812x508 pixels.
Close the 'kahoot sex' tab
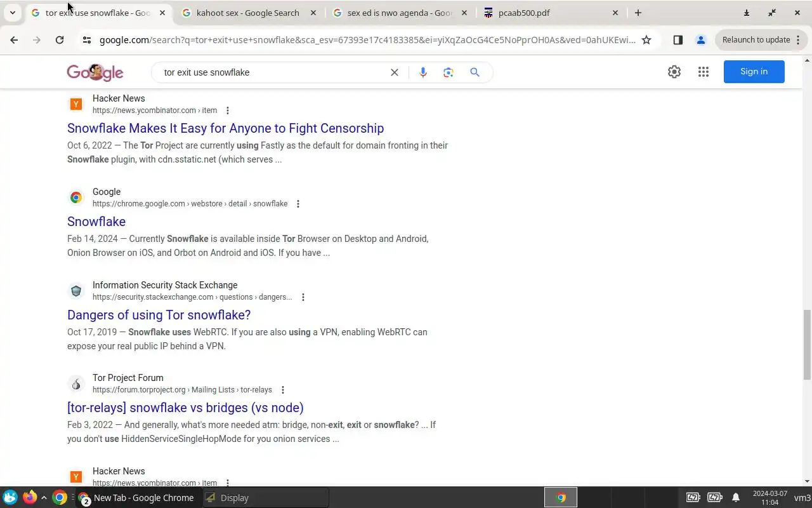[313, 13]
